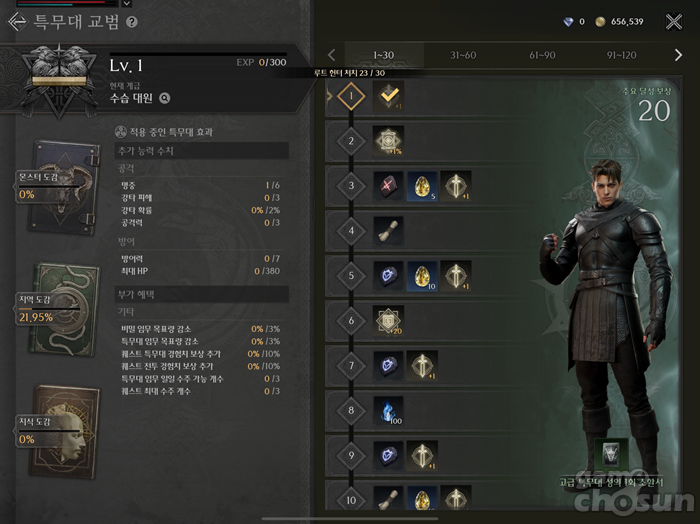Open the help question mark icon

[132, 22]
